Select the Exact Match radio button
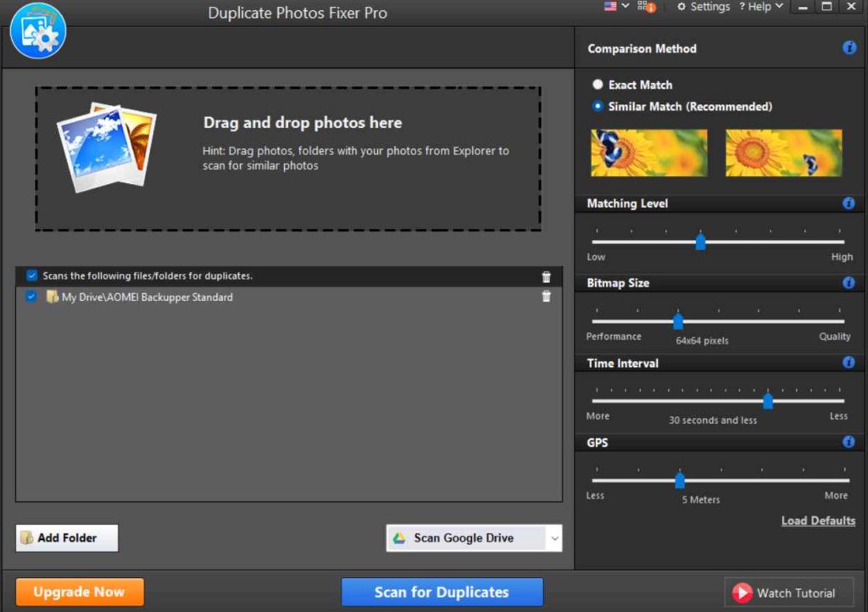This screenshot has width=868, height=612. (598, 84)
